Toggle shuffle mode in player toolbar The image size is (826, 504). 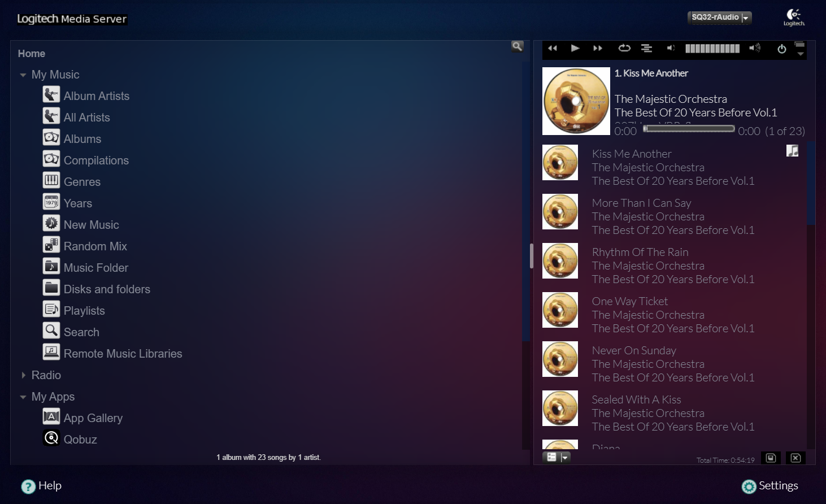coord(647,48)
